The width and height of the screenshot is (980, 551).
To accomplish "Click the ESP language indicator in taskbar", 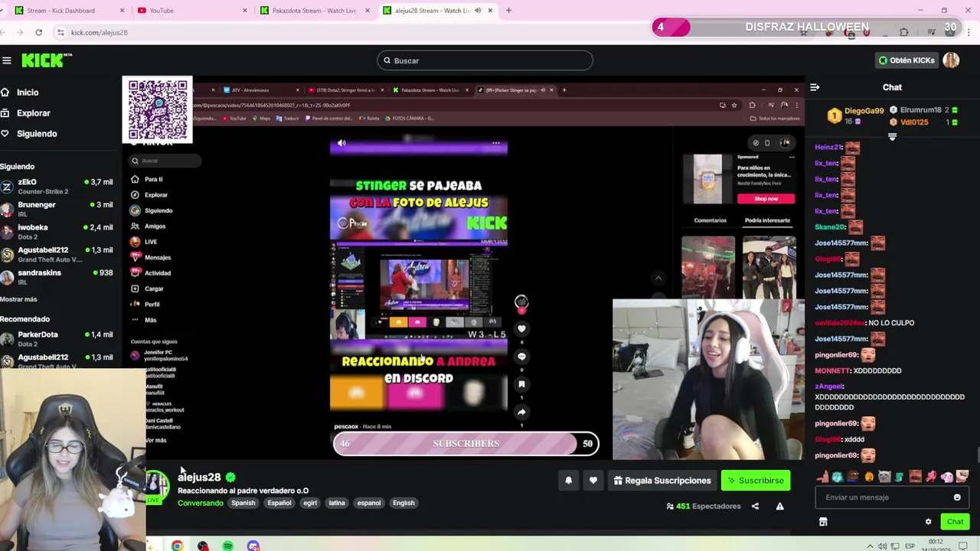I will [x=910, y=546].
